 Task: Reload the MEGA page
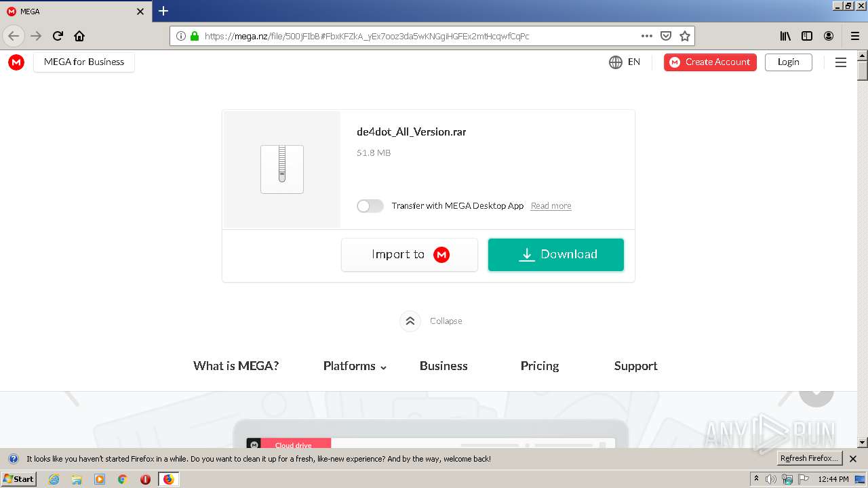(x=58, y=36)
